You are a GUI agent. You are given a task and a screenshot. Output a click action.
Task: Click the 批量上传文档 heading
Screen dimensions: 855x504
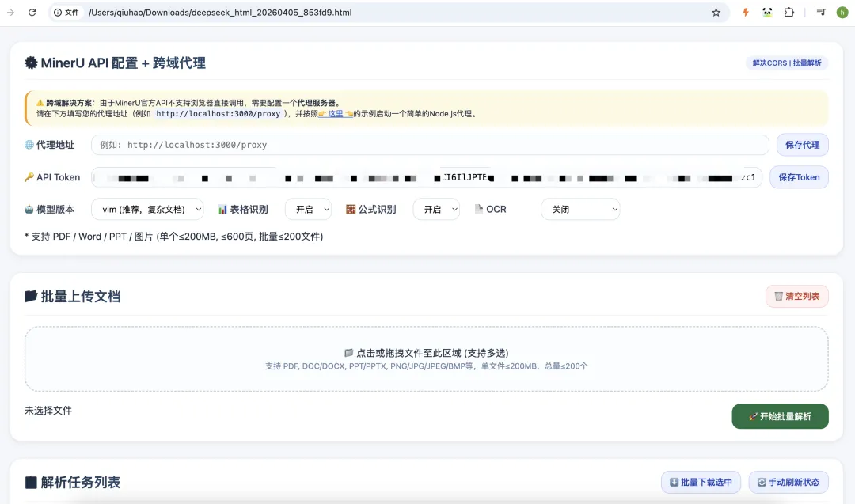pos(80,297)
